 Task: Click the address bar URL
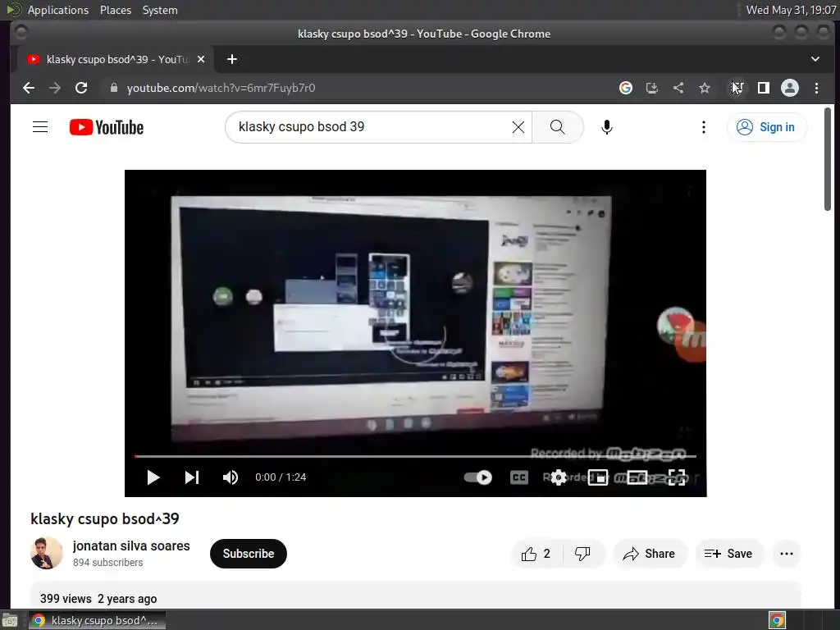(221, 88)
